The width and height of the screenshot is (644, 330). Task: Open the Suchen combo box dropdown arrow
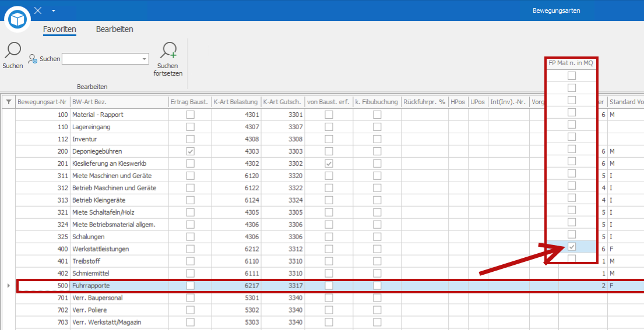pos(144,59)
